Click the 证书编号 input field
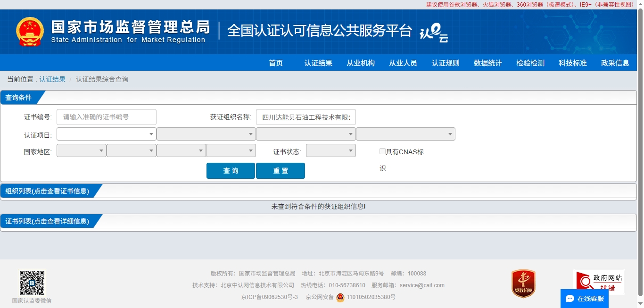The width and height of the screenshot is (644, 308). pyautogui.click(x=107, y=117)
